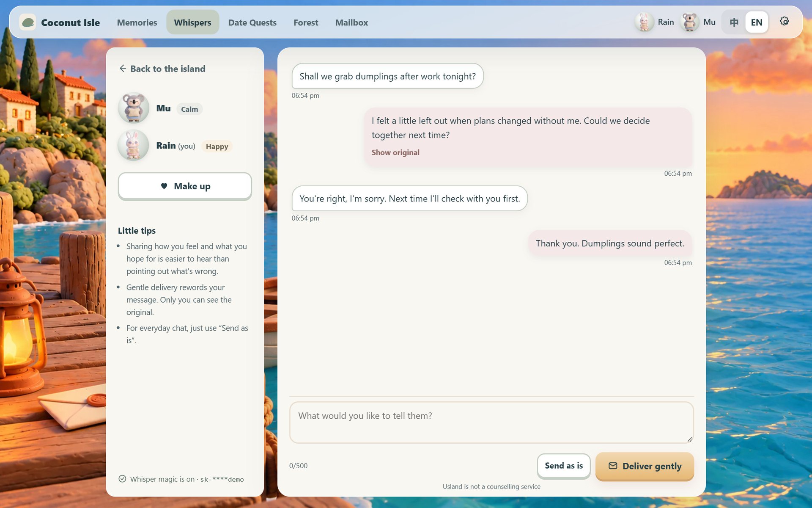Click the Coconut Isle logo icon
This screenshot has height=508, width=812.
pos(28,22)
